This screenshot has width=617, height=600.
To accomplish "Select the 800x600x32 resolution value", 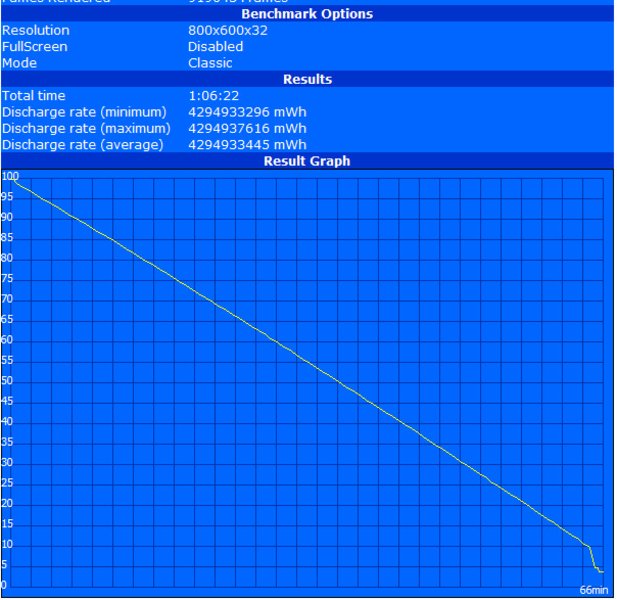I will [228, 30].
